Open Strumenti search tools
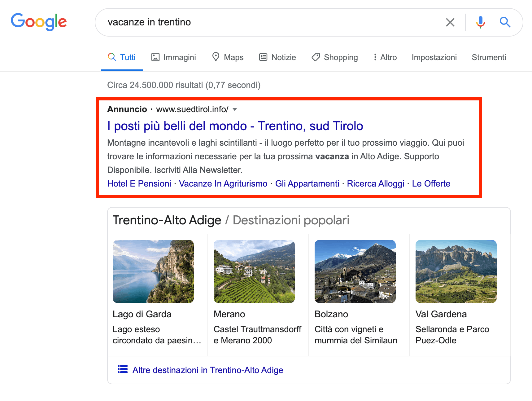532x401 pixels. pyautogui.click(x=489, y=57)
